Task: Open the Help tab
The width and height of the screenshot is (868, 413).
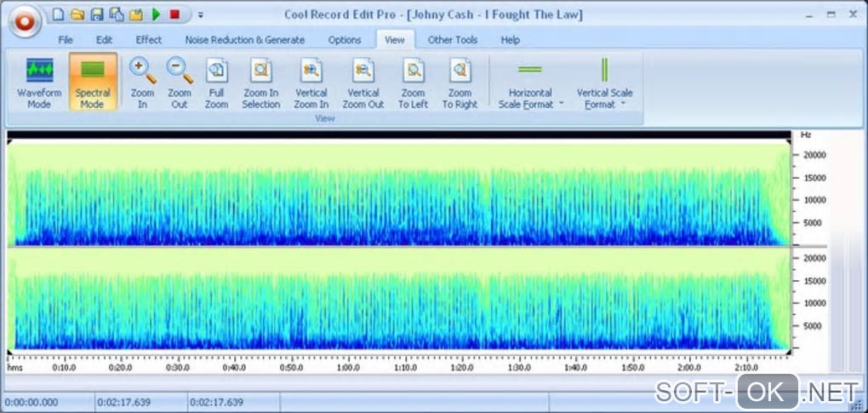Action: tap(510, 40)
